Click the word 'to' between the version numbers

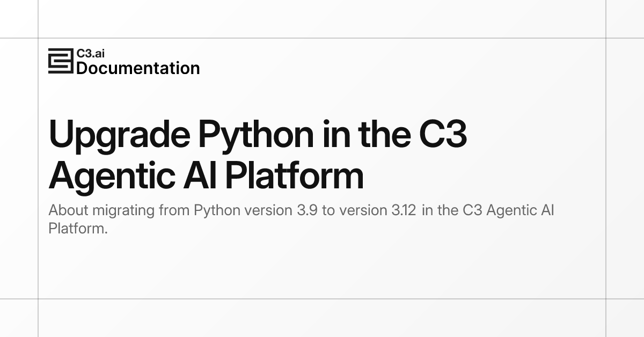click(328, 210)
